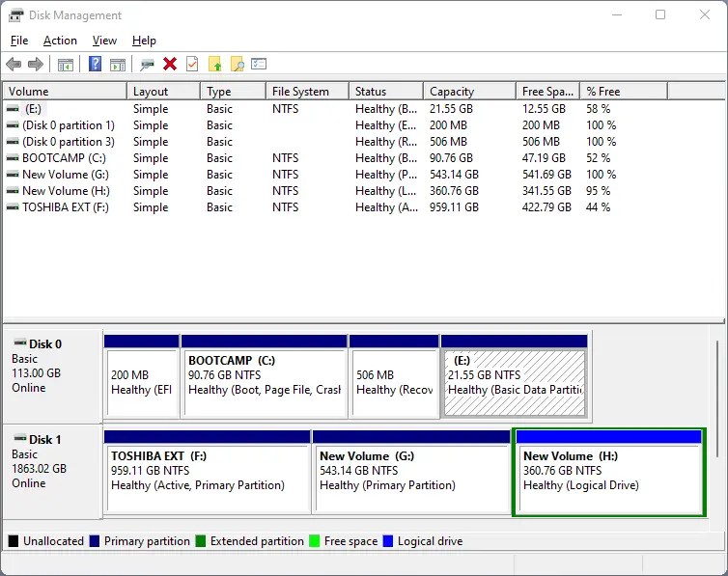Click drive icon beside Disk 0 partition 3
Image resolution: width=728 pixels, height=576 pixels.
(x=13, y=142)
